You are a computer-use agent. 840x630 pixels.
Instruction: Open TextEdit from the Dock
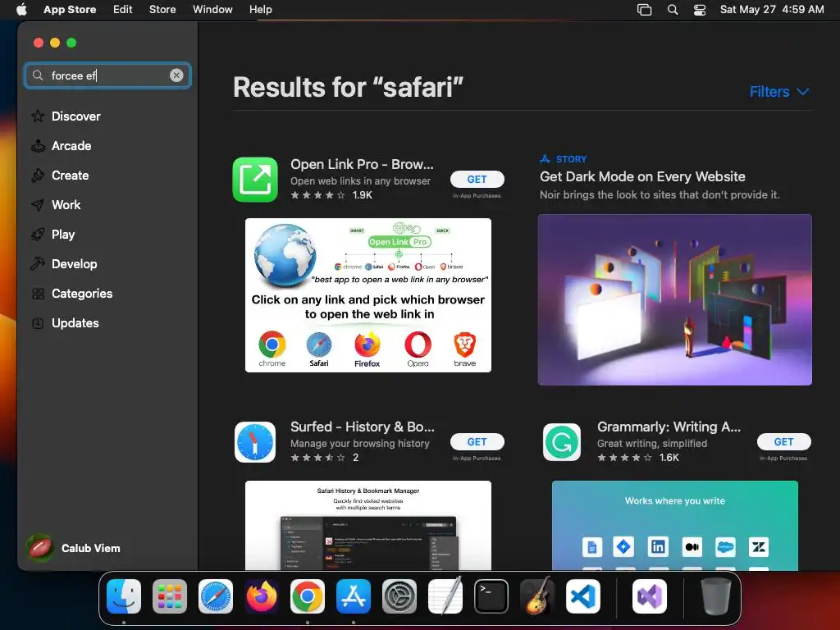click(x=445, y=596)
